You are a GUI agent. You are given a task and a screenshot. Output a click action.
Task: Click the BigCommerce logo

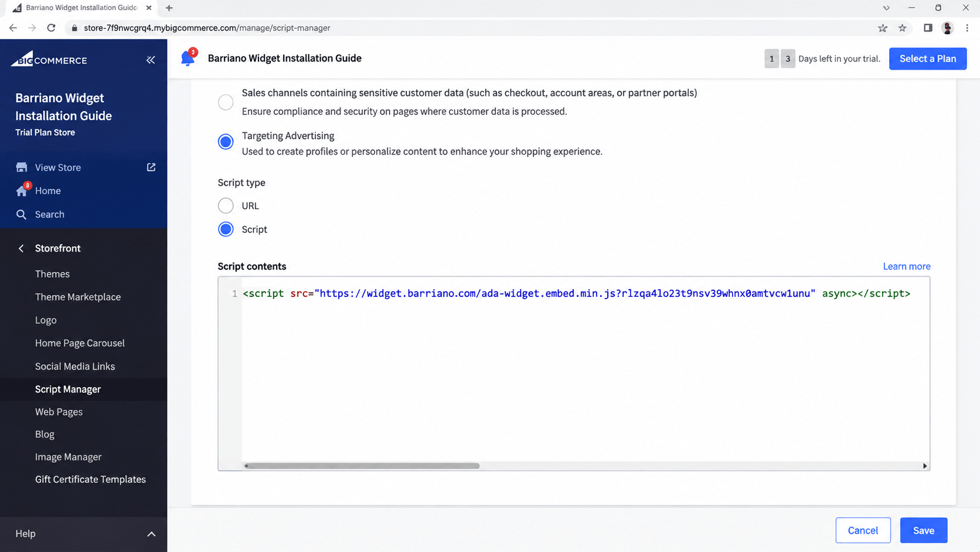(49, 59)
